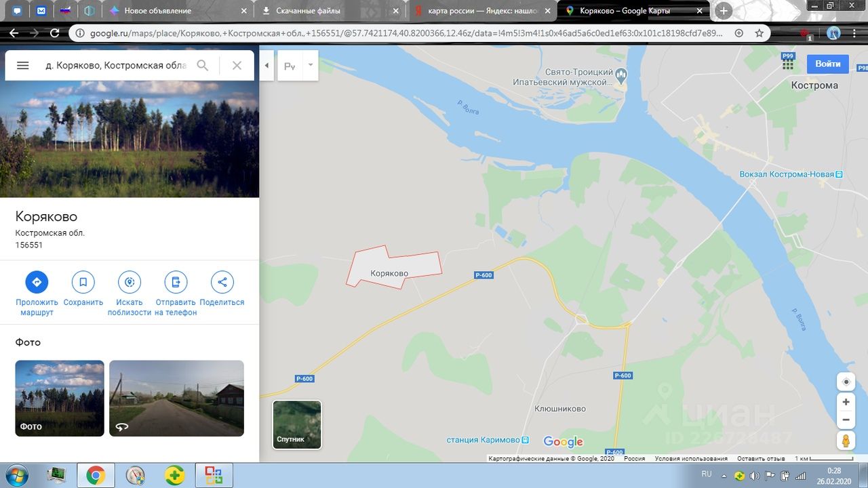Image resolution: width=868 pixels, height=488 pixels.
Task: Click the Искать поблизости nearby icon
Action: pyautogui.click(x=129, y=282)
